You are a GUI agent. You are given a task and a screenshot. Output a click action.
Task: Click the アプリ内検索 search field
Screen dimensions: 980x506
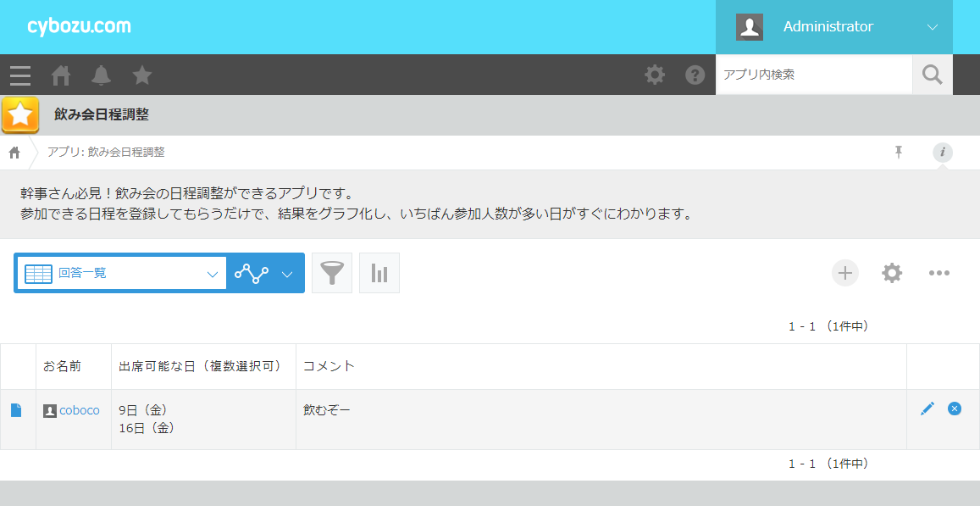pyautogui.click(x=813, y=75)
